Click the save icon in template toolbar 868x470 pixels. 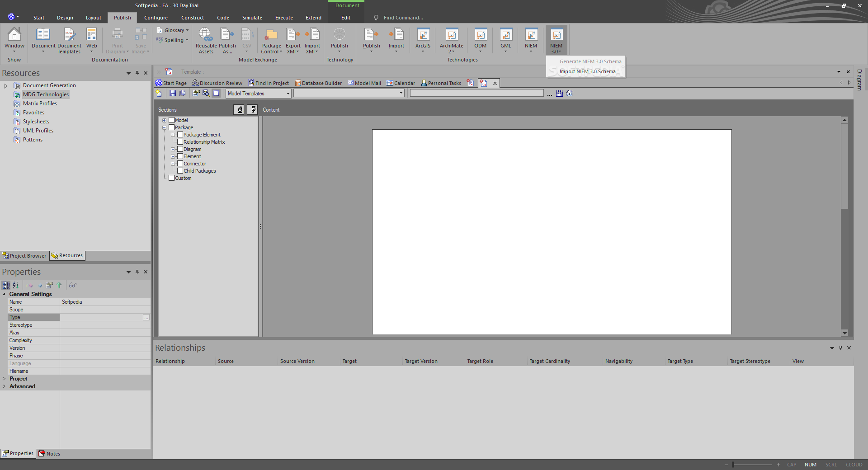click(173, 94)
